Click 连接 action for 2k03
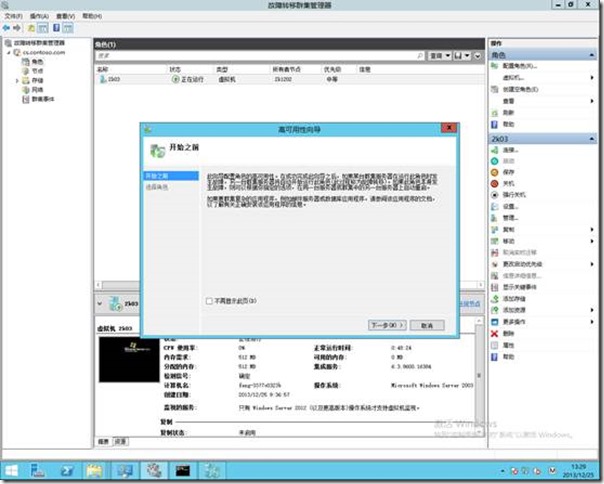This screenshot has height=484, width=604. click(510, 150)
